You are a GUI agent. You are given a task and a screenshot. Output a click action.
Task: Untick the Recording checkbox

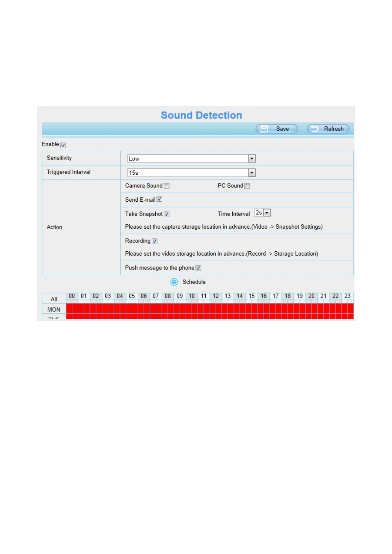(x=155, y=241)
